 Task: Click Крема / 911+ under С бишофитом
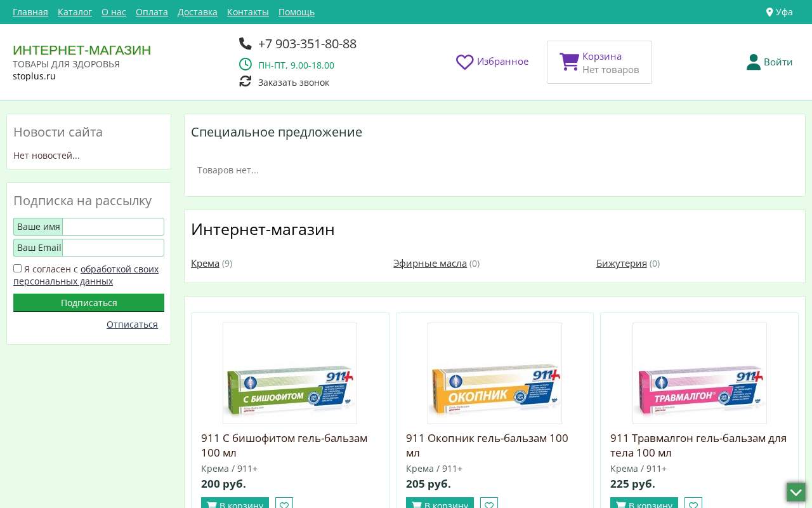(229, 469)
